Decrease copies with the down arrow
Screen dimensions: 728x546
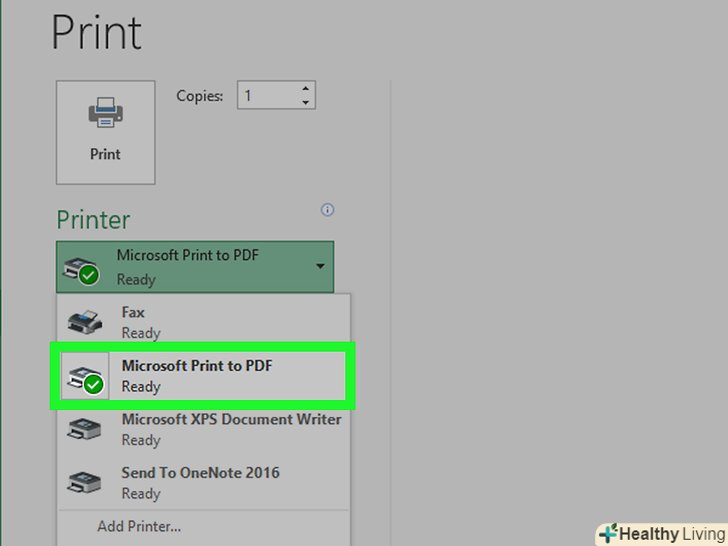tap(306, 102)
